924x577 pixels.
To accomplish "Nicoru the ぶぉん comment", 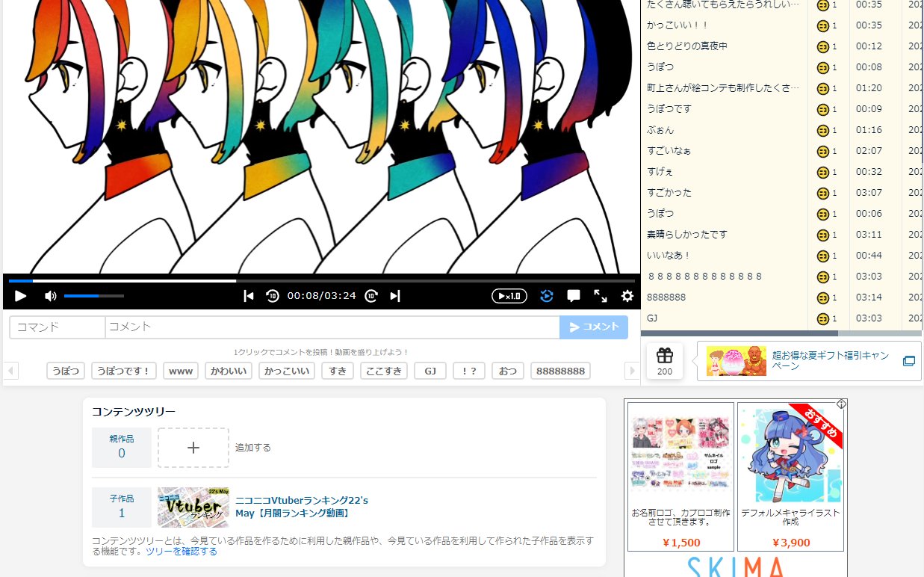I will (822, 130).
